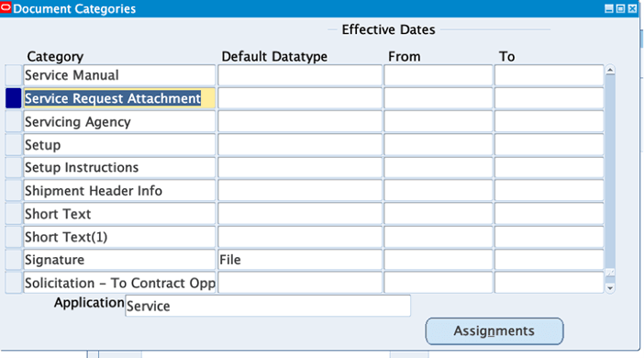Viewport: 644px width, 358px height.
Task: Click the record indicator for Shipment Header Info
Action: 13,191
